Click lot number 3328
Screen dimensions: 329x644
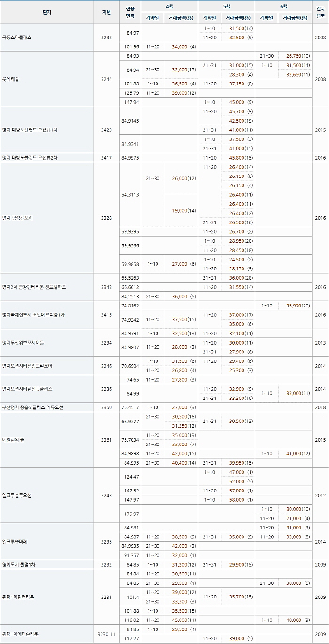click(107, 218)
